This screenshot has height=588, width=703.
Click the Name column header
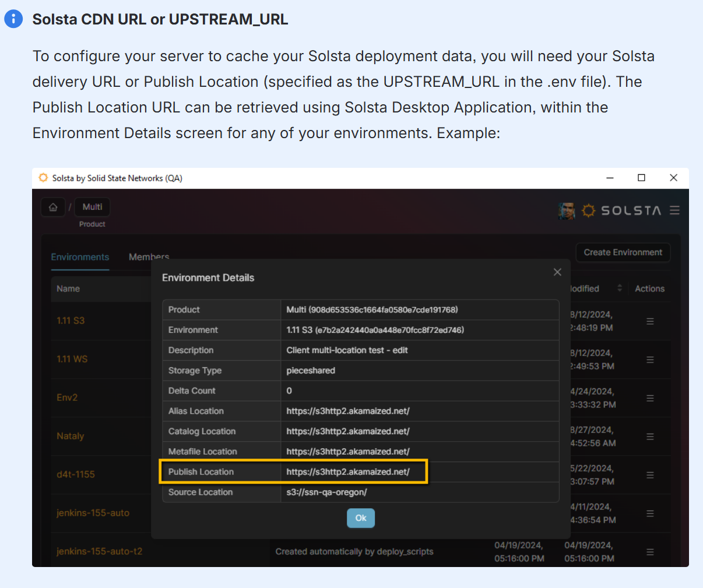pos(68,288)
